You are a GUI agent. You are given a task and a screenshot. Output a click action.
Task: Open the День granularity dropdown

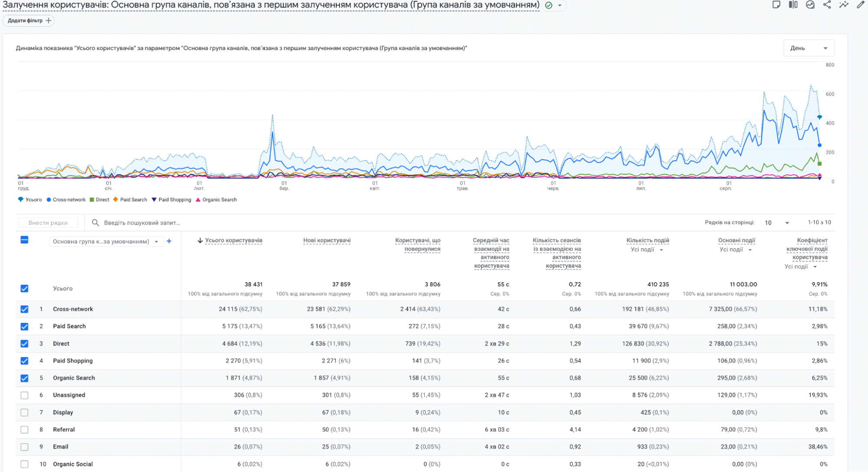(809, 48)
